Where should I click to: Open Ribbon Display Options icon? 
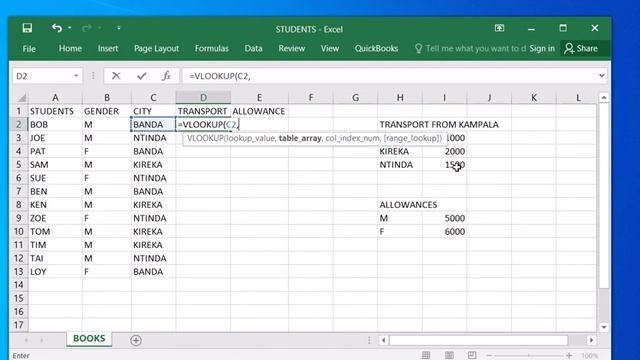click(x=499, y=28)
